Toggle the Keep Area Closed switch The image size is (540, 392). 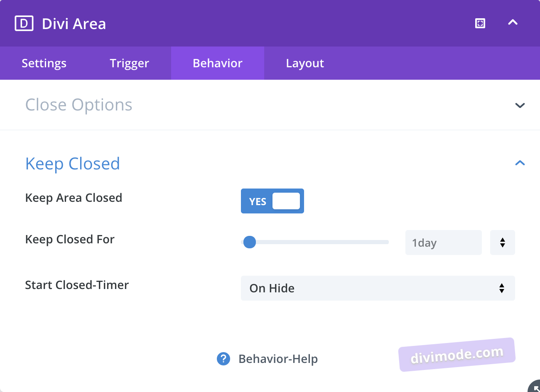(x=272, y=201)
